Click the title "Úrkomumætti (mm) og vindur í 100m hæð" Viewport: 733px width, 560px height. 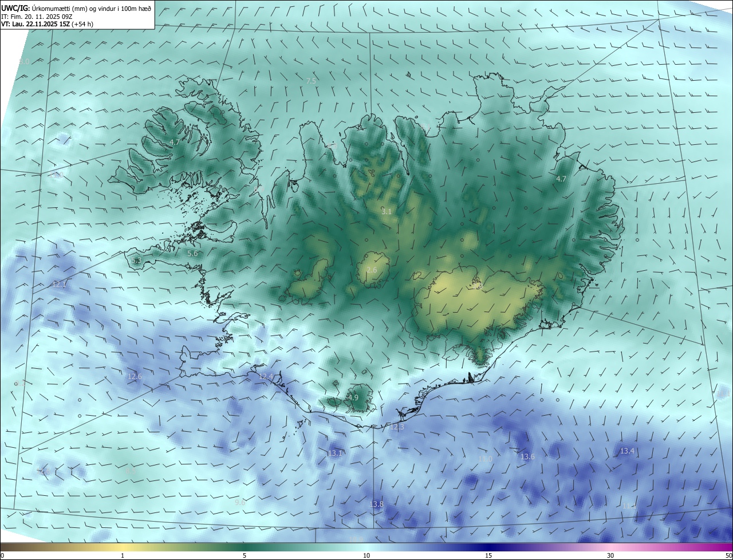tap(91, 8)
